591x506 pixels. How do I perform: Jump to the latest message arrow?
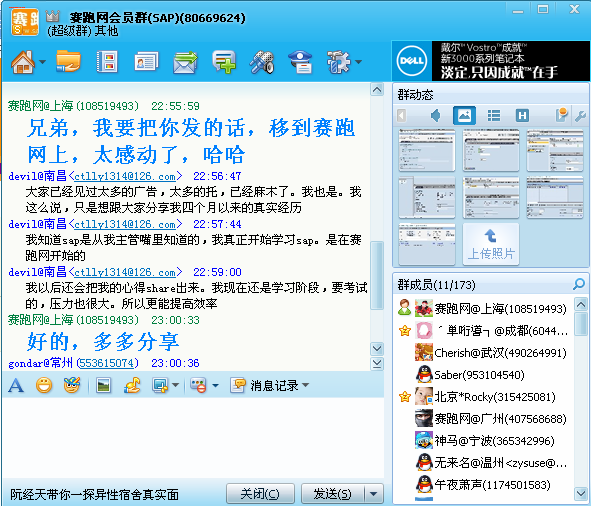(x=377, y=363)
